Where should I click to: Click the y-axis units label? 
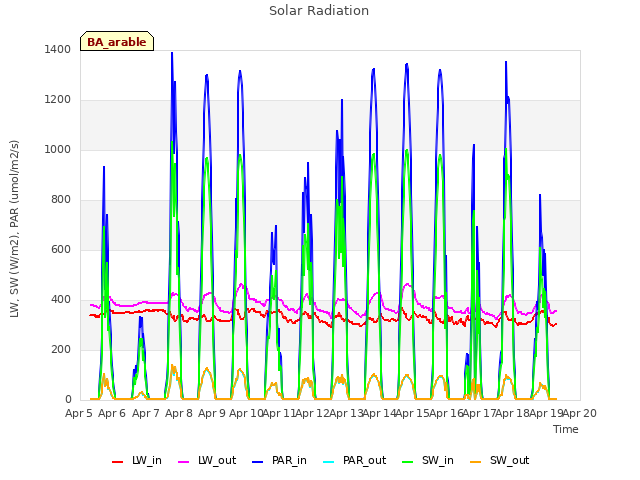(15, 229)
